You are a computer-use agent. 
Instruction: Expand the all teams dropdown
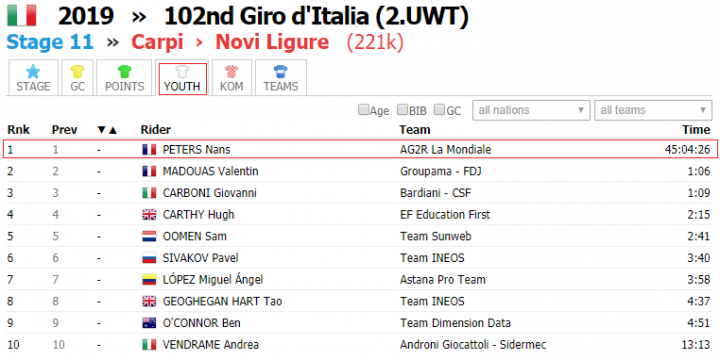tap(653, 110)
